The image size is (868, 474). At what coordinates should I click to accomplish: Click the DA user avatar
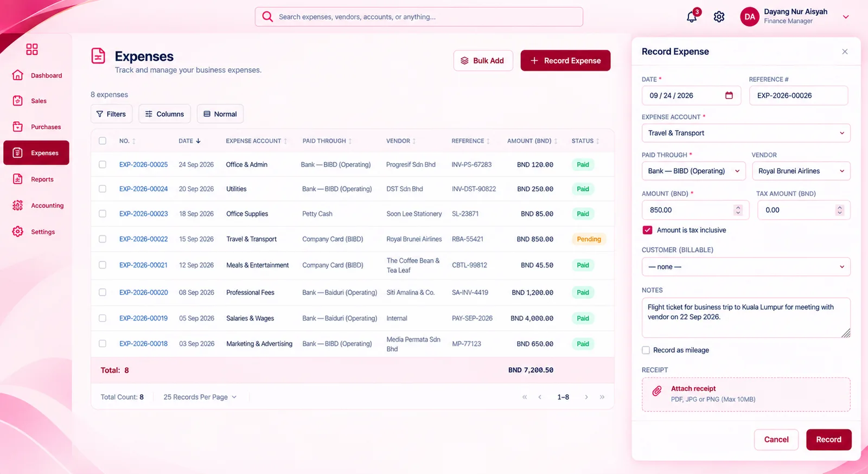pos(750,17)
